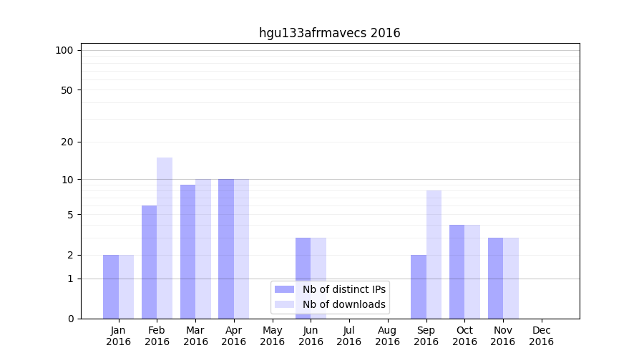Select the Apr 2016 downloads bar
This screenshot has height=358, width=644.
pos(241,248)
